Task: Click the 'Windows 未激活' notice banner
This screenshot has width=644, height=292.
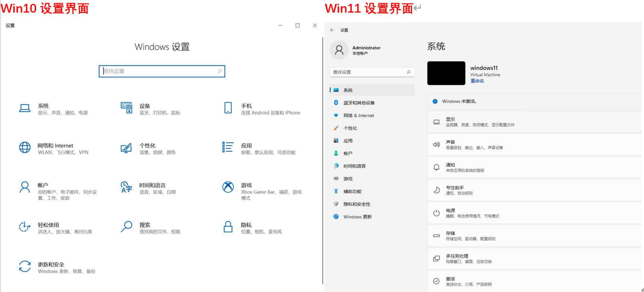Action: coord(535,101)
